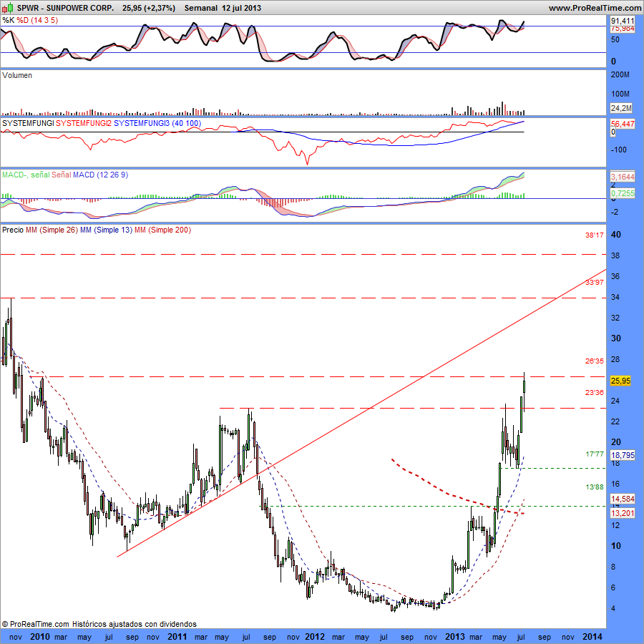
Task: Click the 40 price axis label
Action: 616,235
